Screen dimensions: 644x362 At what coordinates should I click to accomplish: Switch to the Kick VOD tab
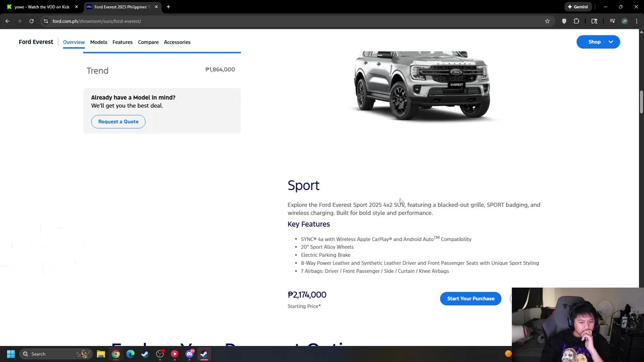41,7
